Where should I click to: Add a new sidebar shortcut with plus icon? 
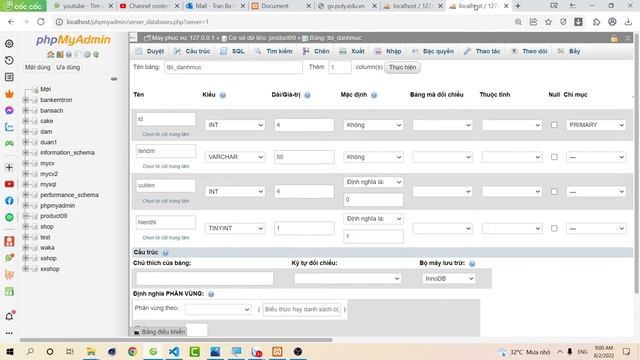pyautogui.click(x=9, y=167)
